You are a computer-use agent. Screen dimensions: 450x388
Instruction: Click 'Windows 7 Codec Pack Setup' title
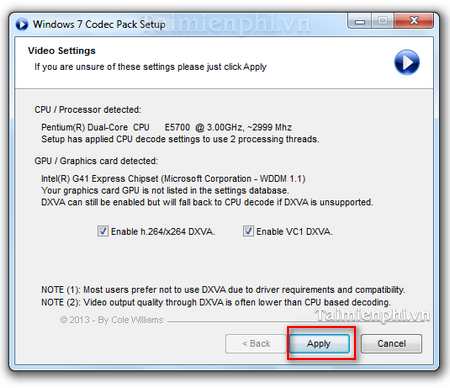pyautogui.click(x=99, y=24)
